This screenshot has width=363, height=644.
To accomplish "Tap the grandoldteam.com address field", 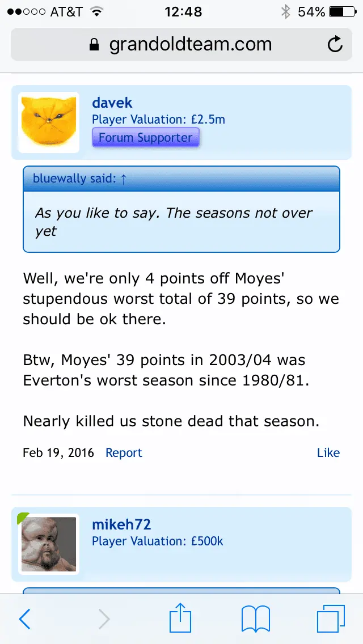I will pyautogui.click(x=190, y=44).
